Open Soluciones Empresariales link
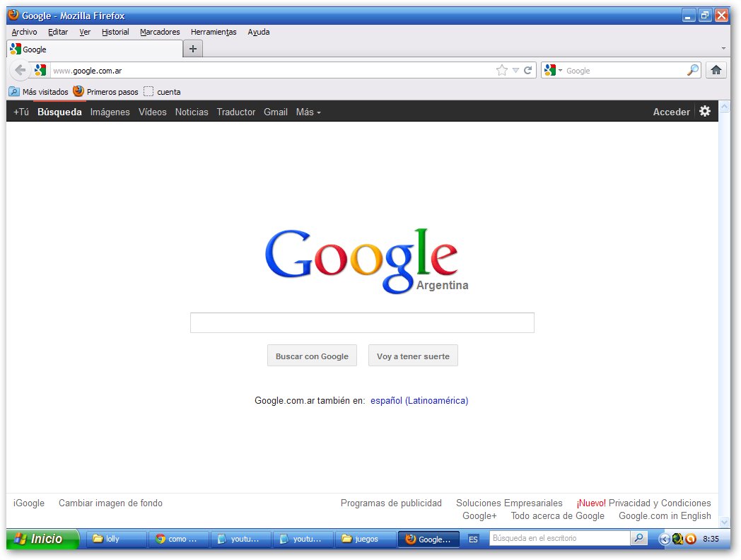This screenshot has width=741, height=560. [509, 503]
